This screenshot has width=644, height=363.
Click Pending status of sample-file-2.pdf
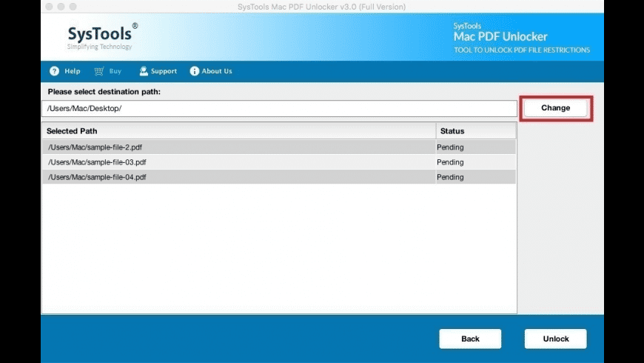click(x=450, y=147)
